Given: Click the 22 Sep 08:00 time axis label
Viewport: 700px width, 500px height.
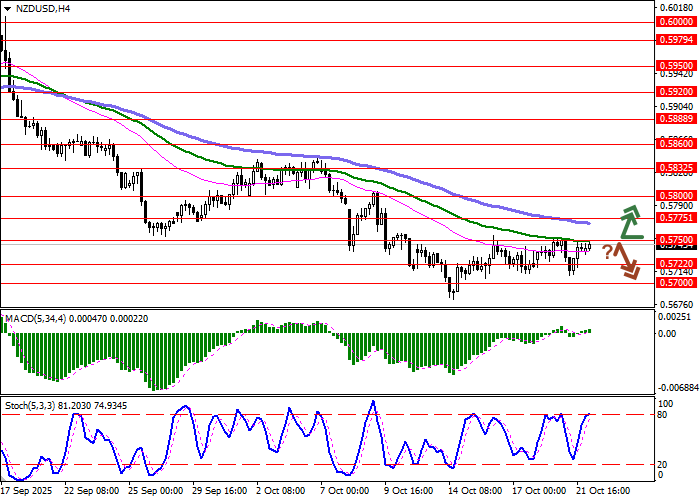Looking at the screenshot, I should pyautogui.click(x=92, y=492).
